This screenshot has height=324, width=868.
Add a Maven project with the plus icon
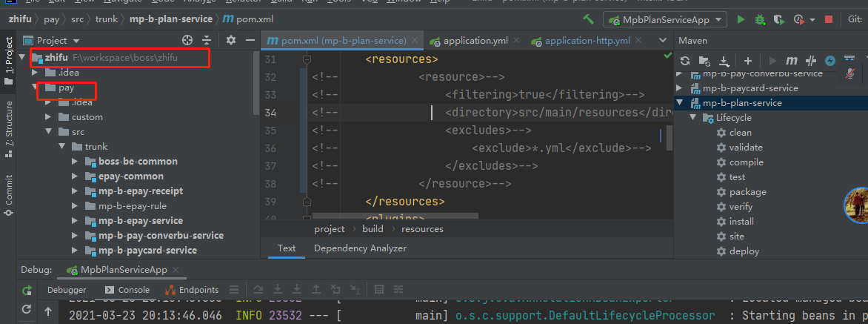coord(748,61)
